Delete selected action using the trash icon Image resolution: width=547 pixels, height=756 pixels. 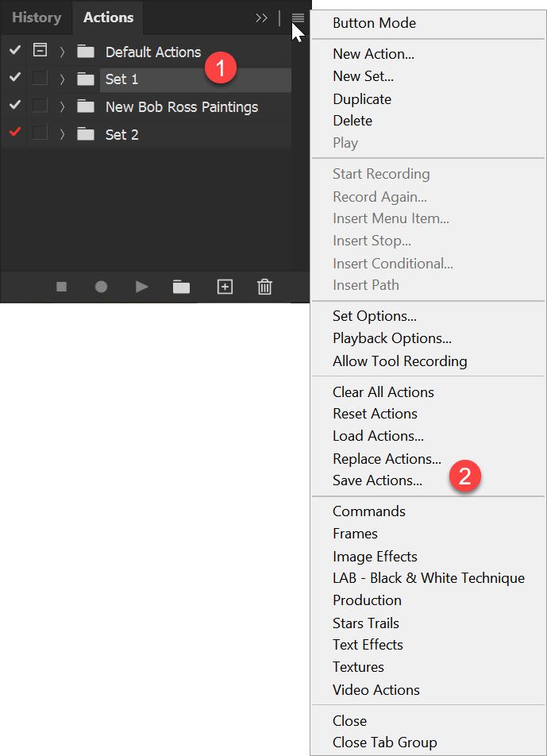pyautogui.click(x=265, y=288)
